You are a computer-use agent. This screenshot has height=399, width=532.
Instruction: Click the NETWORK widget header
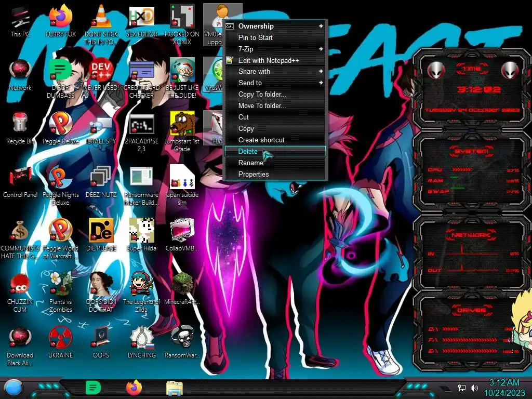[x=471, y=235]
